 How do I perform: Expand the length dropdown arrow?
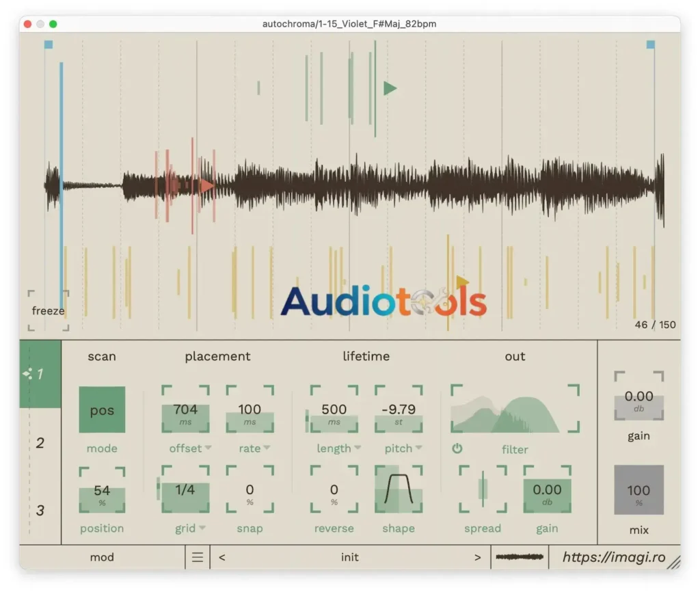(x=357, y=447)
